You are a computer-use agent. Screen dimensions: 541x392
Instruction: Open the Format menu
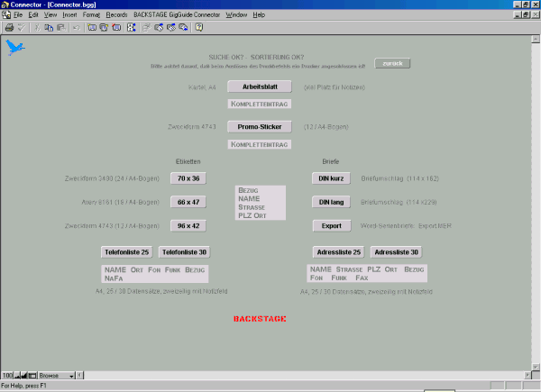[91, 15]
